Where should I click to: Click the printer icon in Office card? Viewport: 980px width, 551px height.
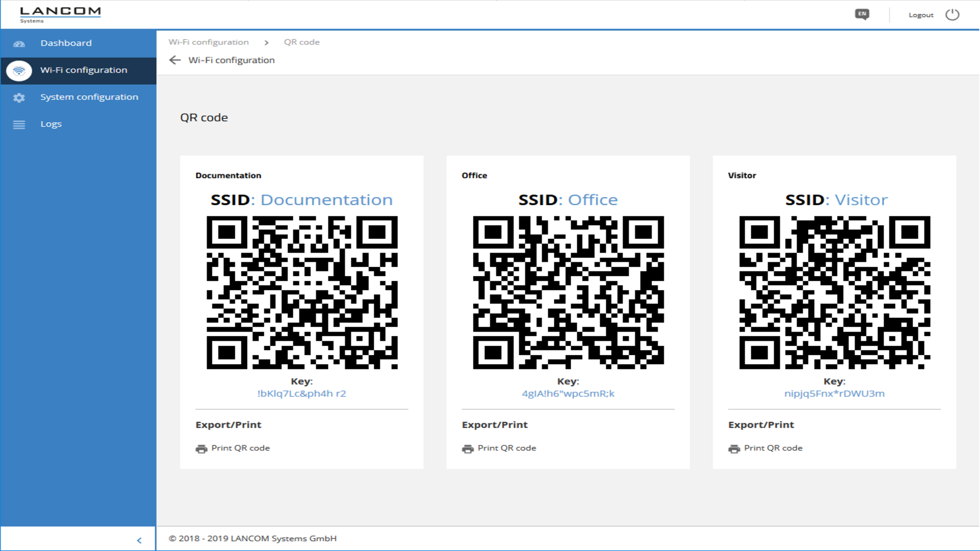coord(468,449)
